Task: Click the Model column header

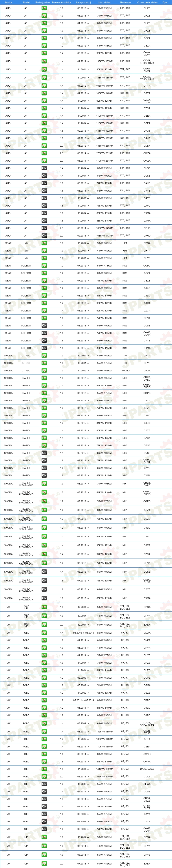Action: [26, 2]
